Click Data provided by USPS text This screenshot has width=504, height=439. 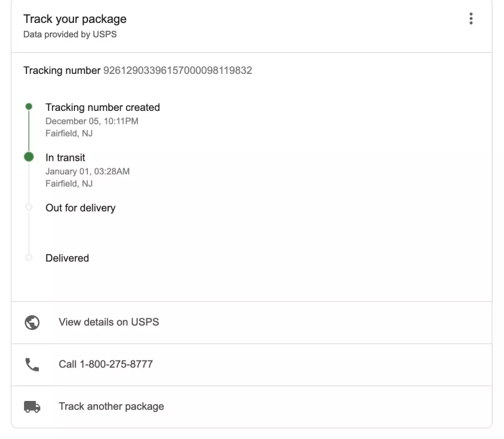tap(70, 34)
